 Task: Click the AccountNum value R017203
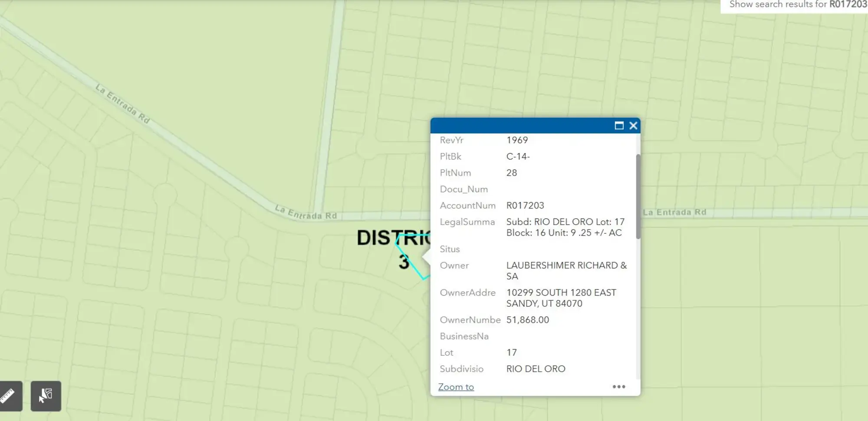tap(525, 206)
